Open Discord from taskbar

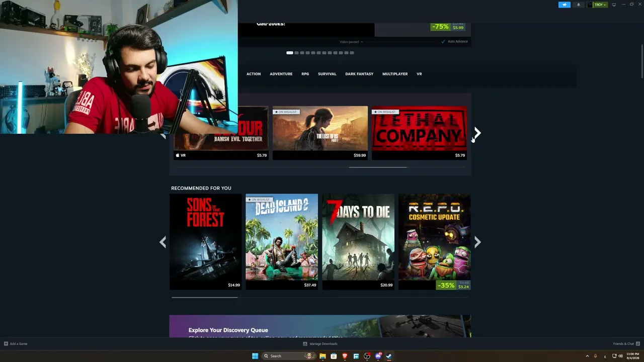pyautogui.click(x=378, y=356)
